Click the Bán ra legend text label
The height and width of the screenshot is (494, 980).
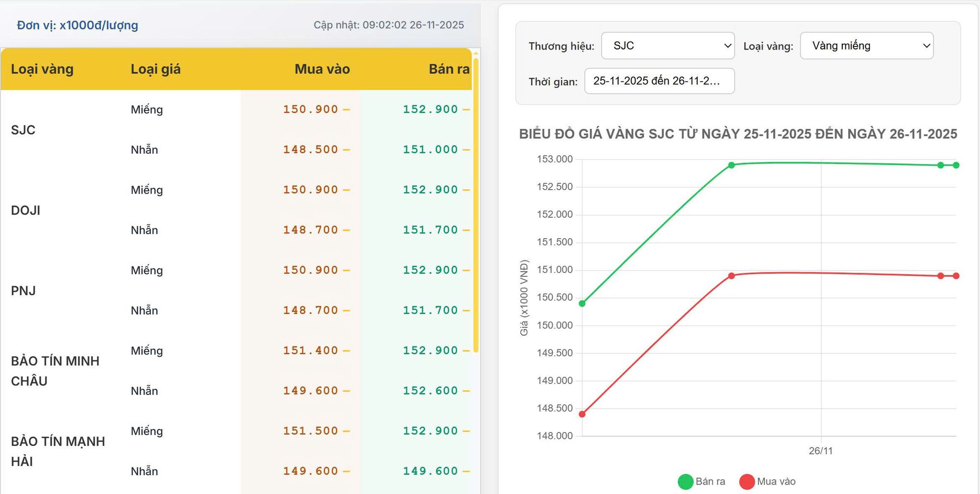point(710,482)
